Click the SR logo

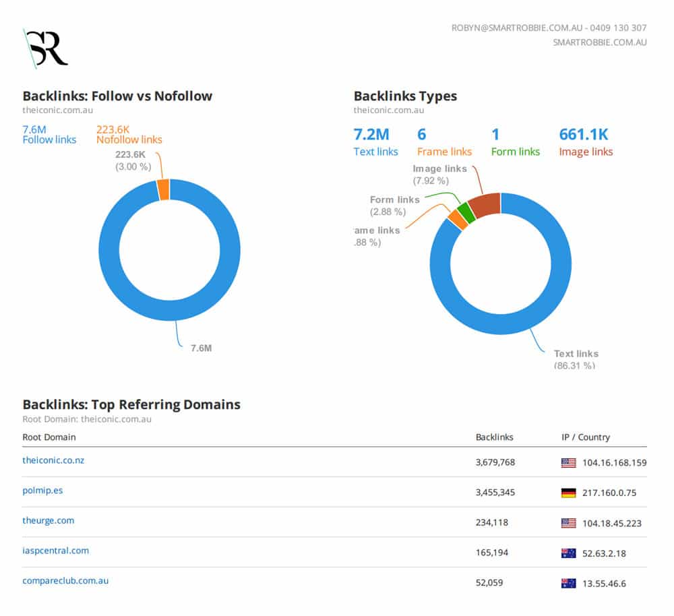tap(45, 48)
